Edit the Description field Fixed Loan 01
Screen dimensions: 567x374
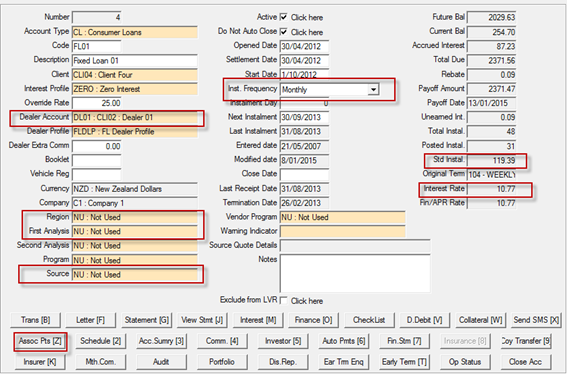pos(135,60)
